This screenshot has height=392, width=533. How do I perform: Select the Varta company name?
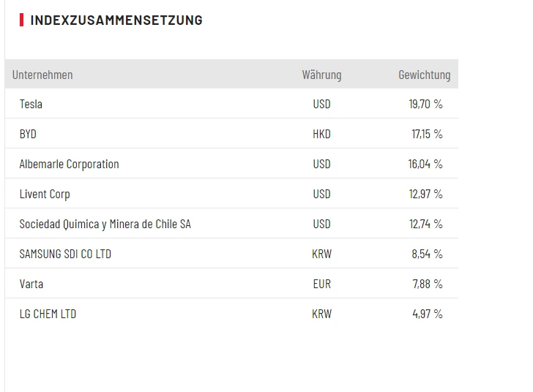[31, 284]
